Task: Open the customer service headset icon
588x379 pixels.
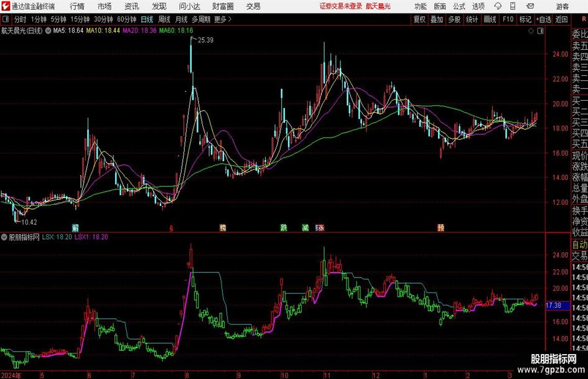Action: click(x=498, y=6)
